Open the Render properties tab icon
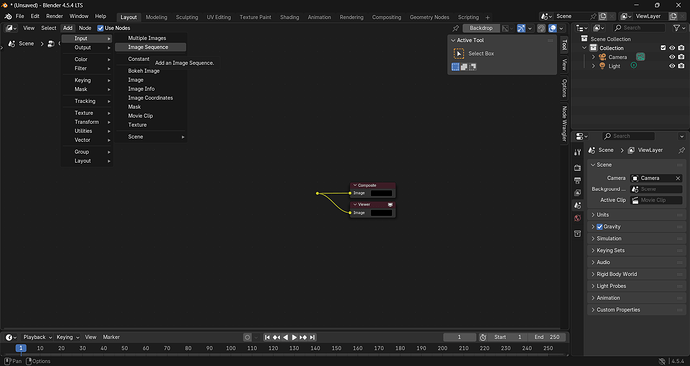Image resolution: width=690 pixels, height=366 pixels. (577, 168)
